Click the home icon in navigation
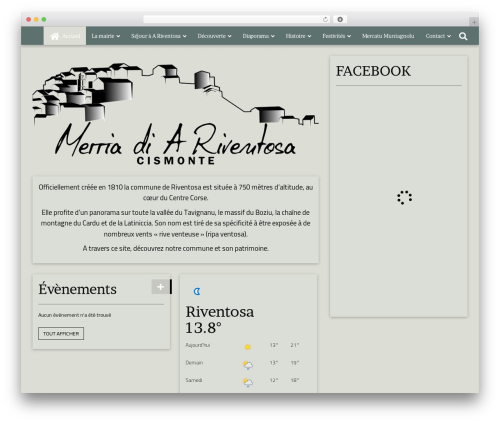Viewport: 500px width, 423px height. point(55,36)
